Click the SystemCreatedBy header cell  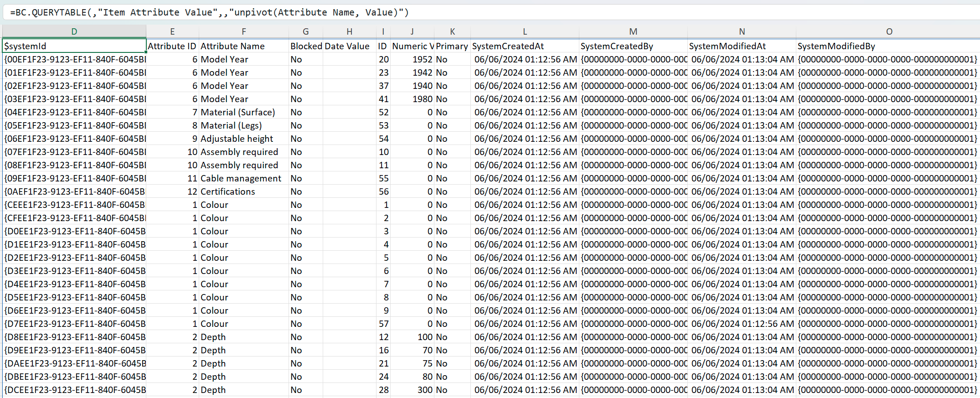point(633,46)
